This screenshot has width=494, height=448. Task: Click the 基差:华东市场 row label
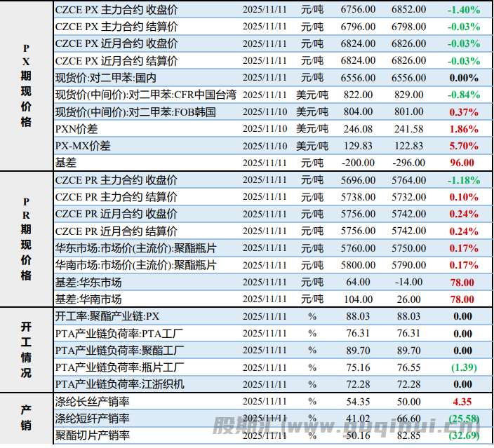pos(88,282)
